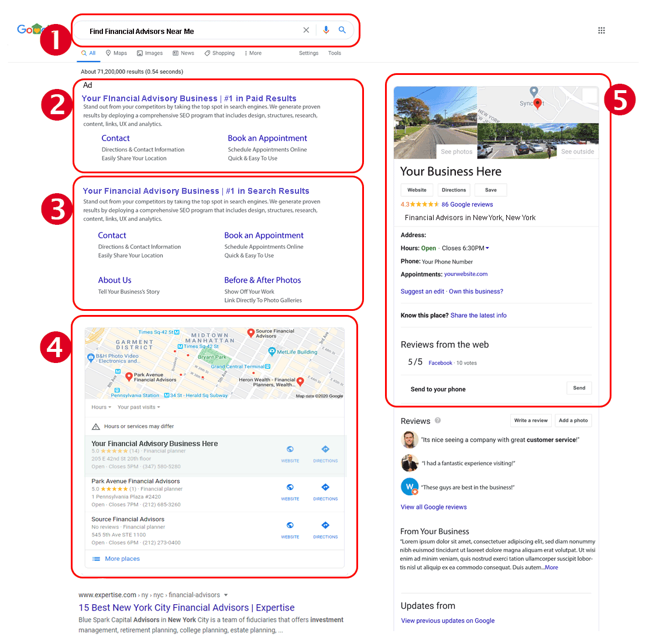Screen dimensions: 646x644
Task: Click the Add a photo button
Action: coord(573,420)
